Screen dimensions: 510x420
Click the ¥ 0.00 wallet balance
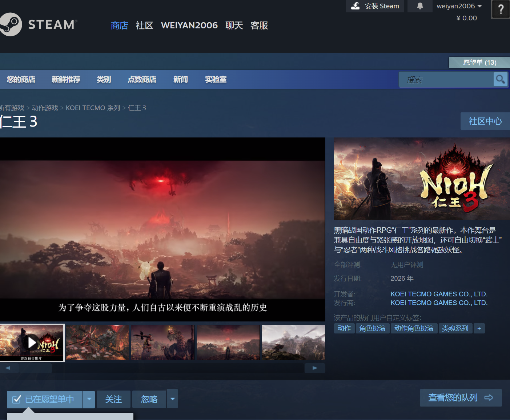click(467, 18)
